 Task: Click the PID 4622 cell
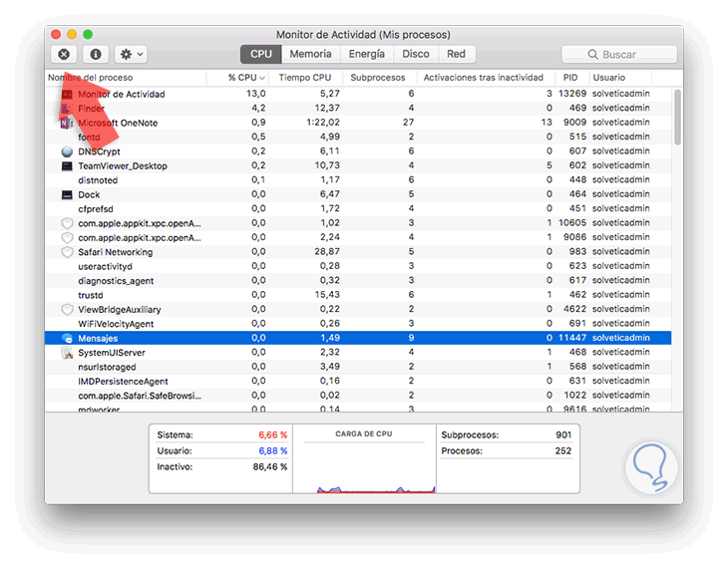(x=574, y=309)
